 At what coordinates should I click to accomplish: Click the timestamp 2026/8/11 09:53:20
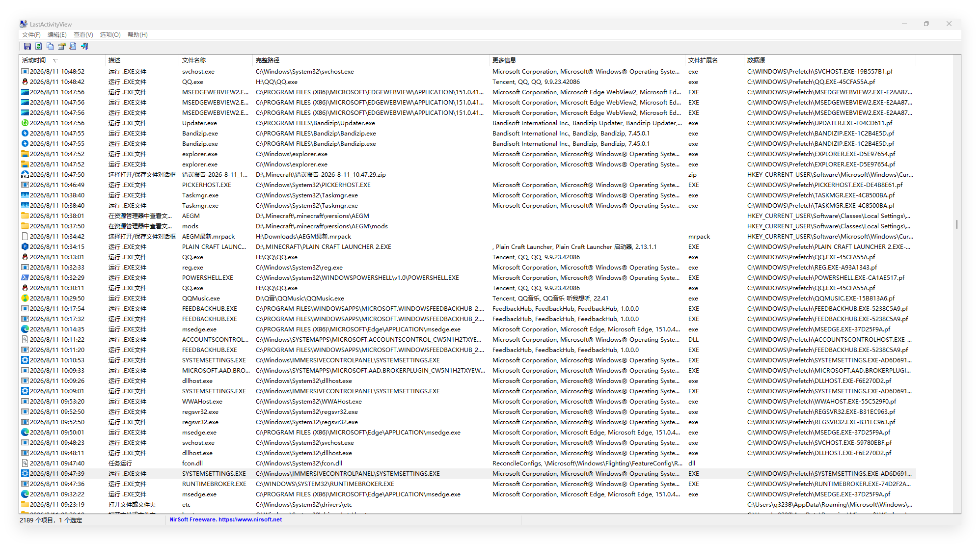coord(57,402)
